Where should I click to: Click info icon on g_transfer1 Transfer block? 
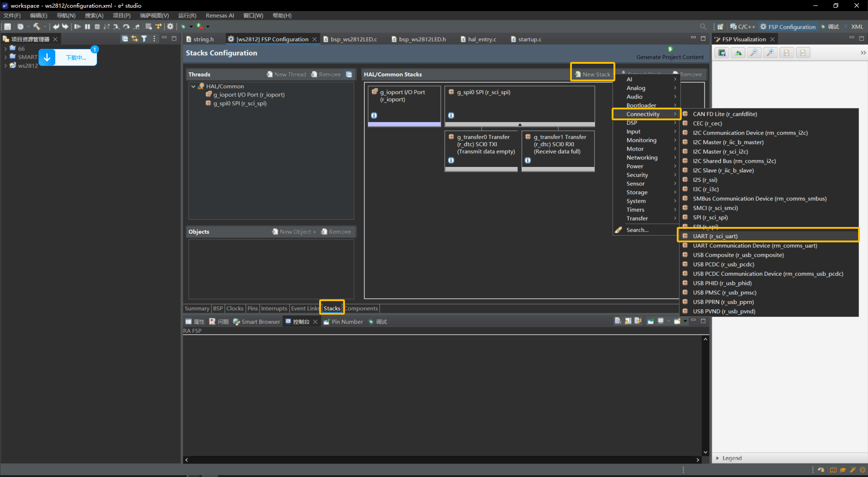[x=528, y=161]
